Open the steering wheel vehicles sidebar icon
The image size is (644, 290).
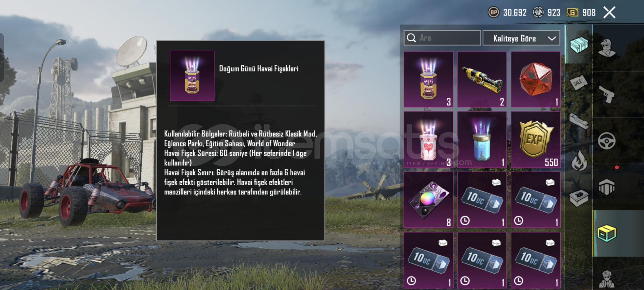pyautogui.click(x=607, y=141)
